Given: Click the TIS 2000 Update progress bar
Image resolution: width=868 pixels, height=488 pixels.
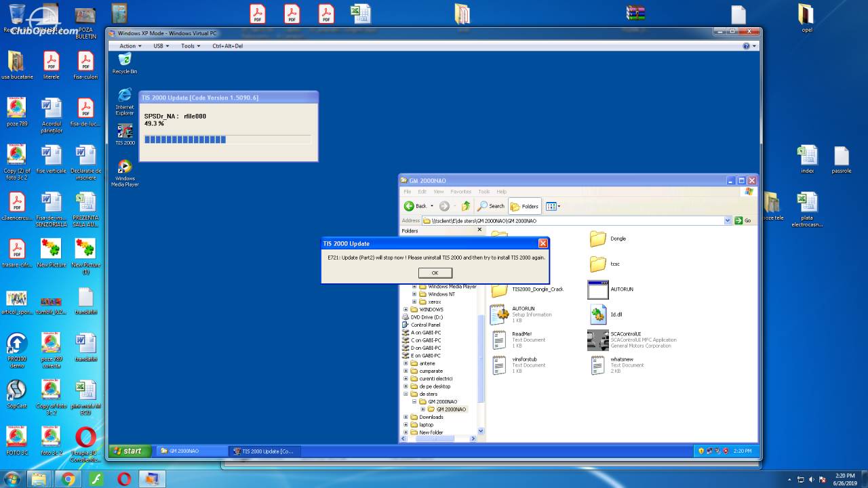Looking at the screenshot, I should 227,140.
